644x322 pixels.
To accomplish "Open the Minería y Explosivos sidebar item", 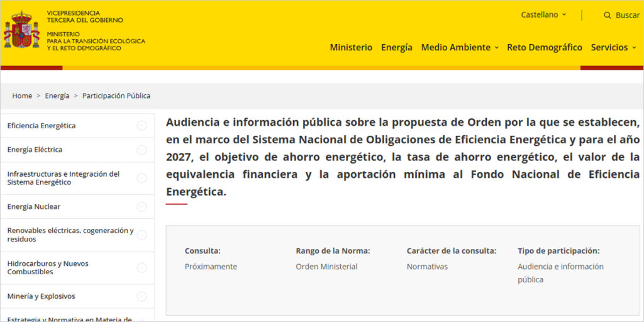I will (41, 296).
